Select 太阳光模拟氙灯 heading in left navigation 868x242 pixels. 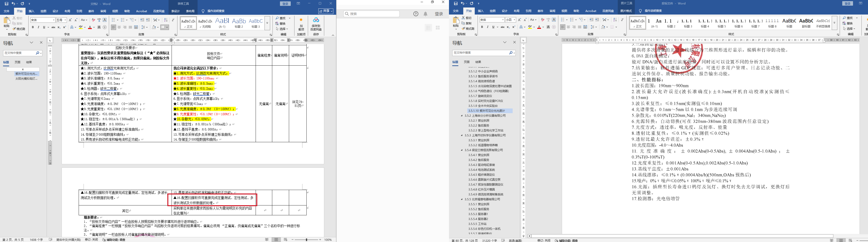tap(26, 79)
